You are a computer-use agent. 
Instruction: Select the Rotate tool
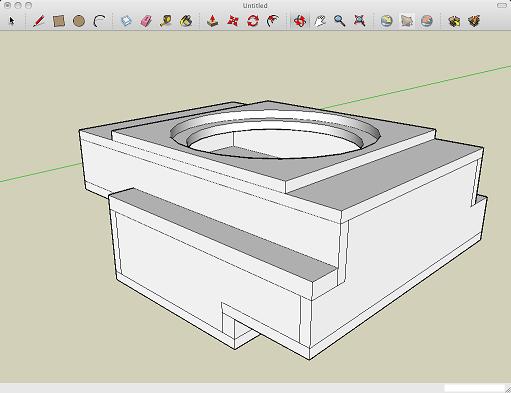pyautogui.click(x=253, y=21)
